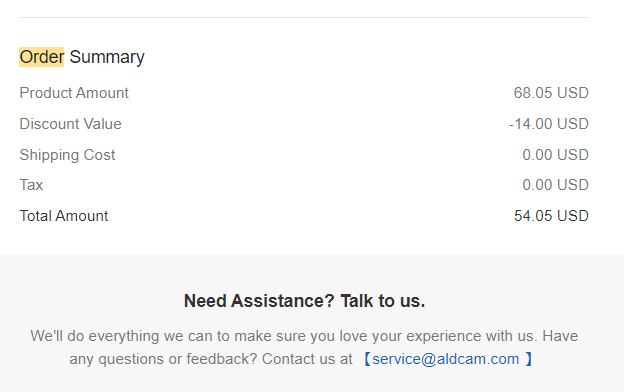Select the Tax label

tap(31, 185)
